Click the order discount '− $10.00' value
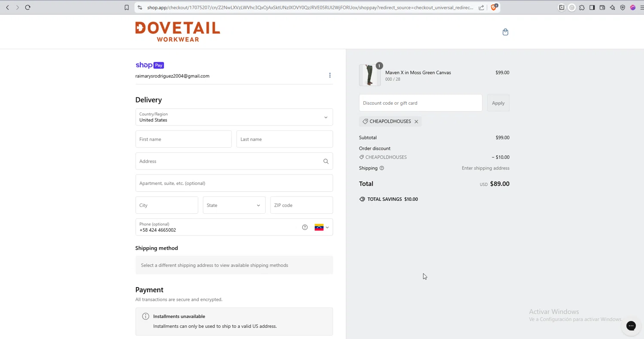 (501, 157)
